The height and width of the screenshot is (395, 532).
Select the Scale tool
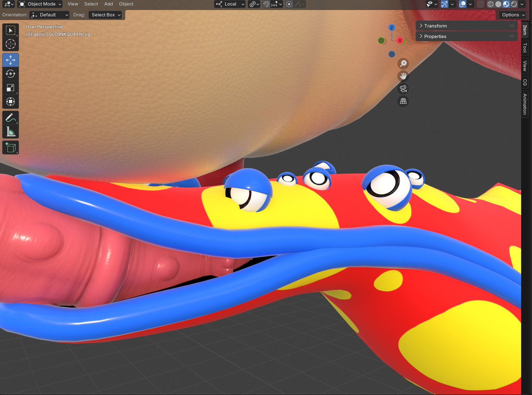coord(11,88)
